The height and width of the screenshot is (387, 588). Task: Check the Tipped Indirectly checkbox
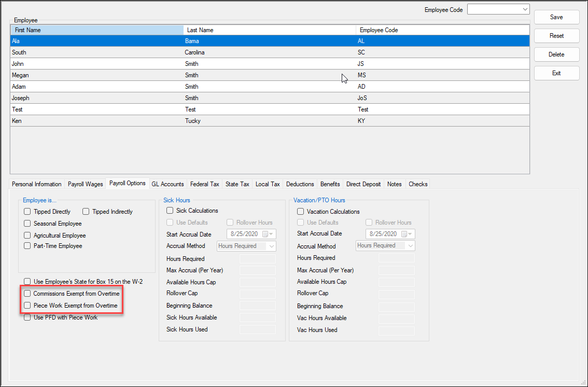pyautogui.click(x=86, y=212)
